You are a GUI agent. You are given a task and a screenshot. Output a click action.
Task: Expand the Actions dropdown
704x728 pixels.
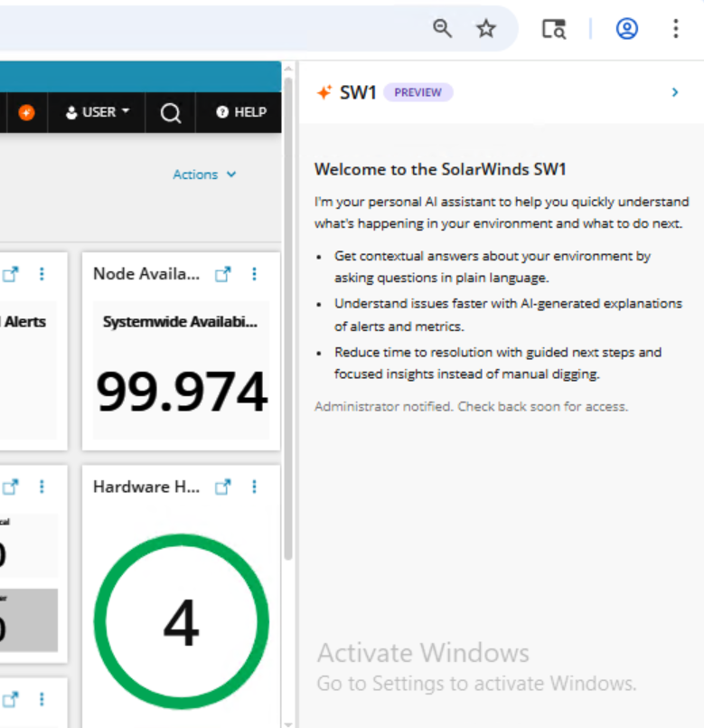pyautogui.click(x=204, y=175)
